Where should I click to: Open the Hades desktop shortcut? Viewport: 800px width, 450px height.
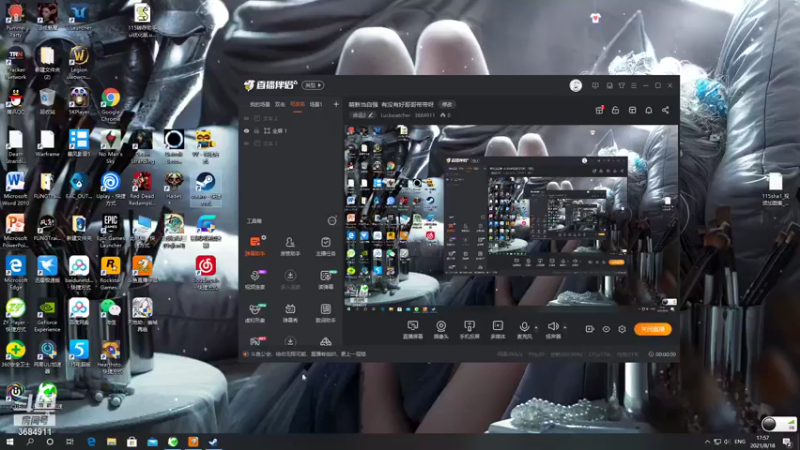(174, 186)
